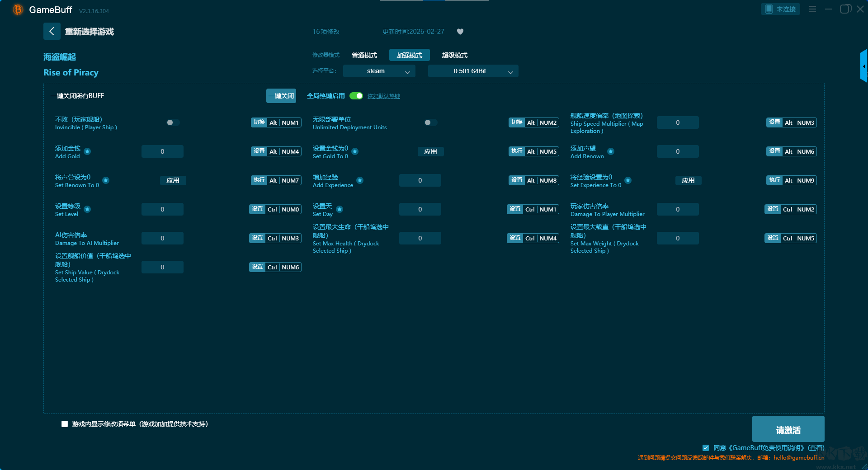Open the 0.501 64Bit version dropdown

[473, 71]
